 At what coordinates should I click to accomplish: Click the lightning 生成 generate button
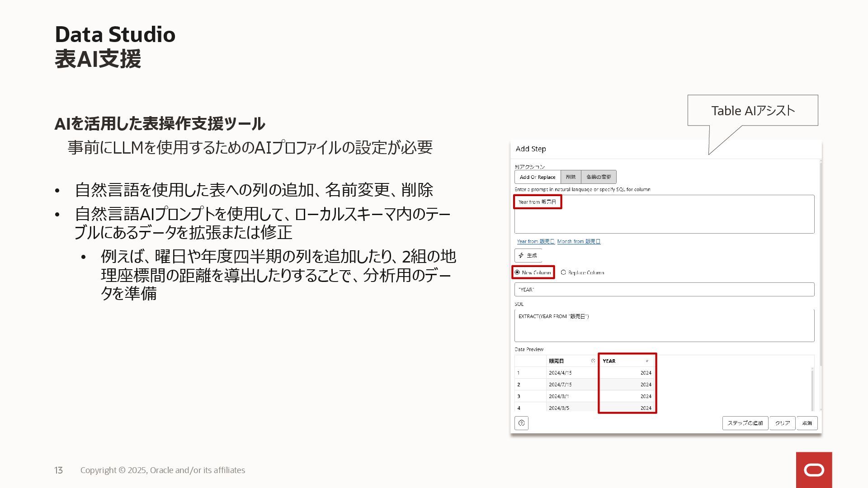528,255
